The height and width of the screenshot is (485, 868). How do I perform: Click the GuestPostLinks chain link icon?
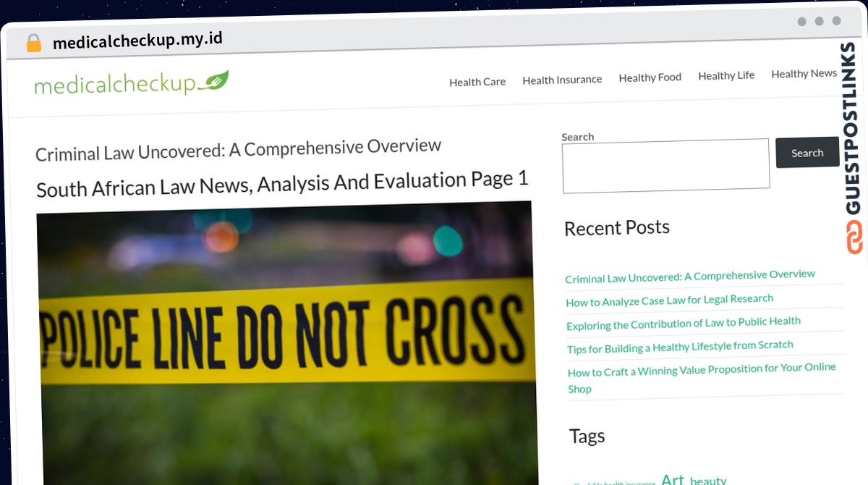click(x=854, y=237)
